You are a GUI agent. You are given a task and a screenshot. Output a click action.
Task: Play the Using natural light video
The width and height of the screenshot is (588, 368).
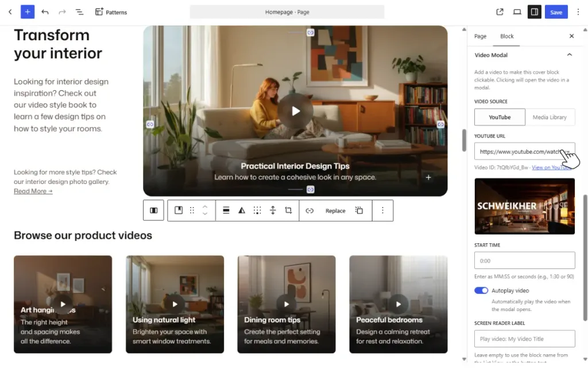[175, 304]
